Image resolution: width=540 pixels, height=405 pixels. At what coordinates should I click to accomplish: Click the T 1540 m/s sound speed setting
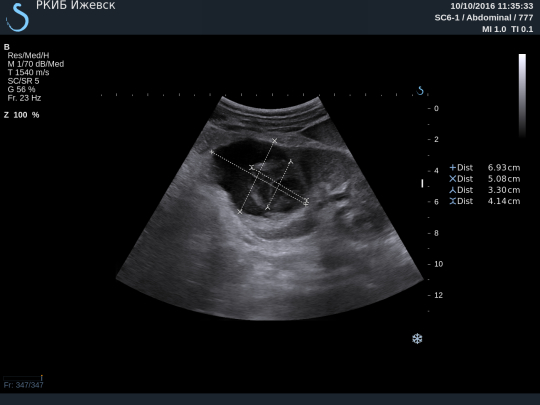coord(28,72)
